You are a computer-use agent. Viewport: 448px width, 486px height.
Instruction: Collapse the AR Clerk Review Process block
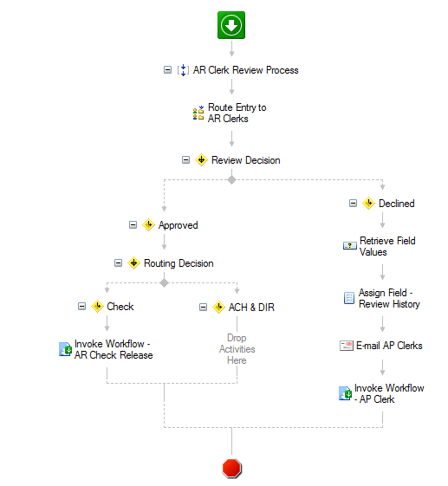click(167, 70)
